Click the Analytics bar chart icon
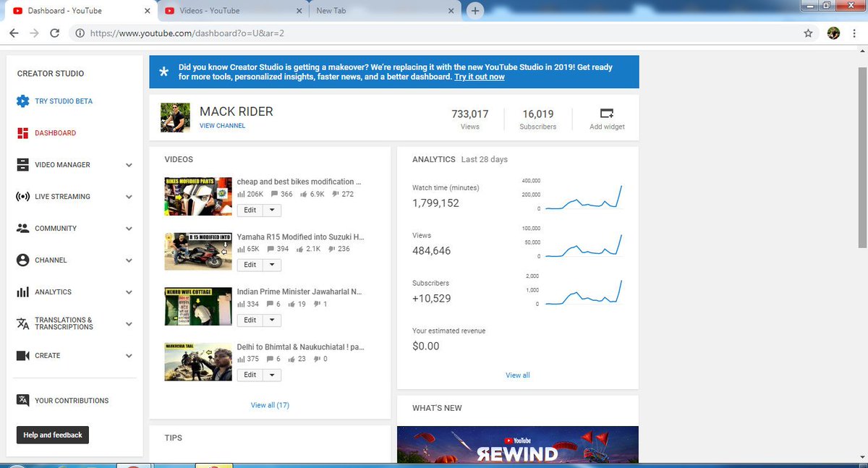 click(x=22, y=292)
